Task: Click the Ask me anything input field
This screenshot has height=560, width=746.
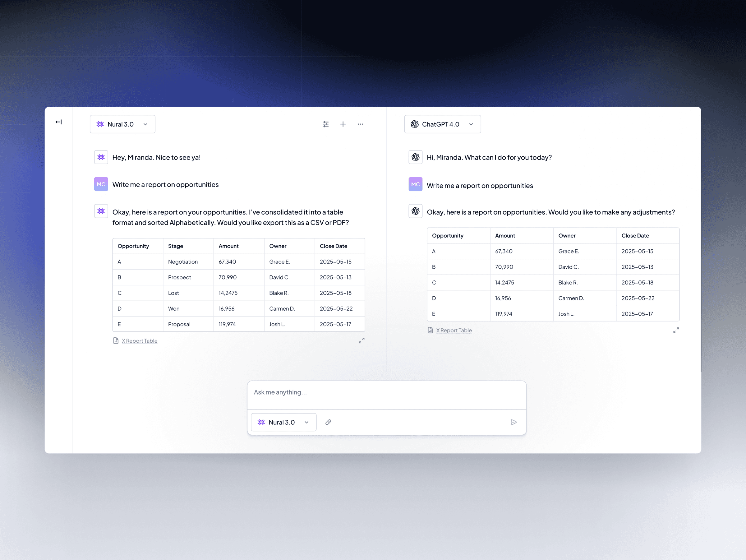Action: (386, 392)
